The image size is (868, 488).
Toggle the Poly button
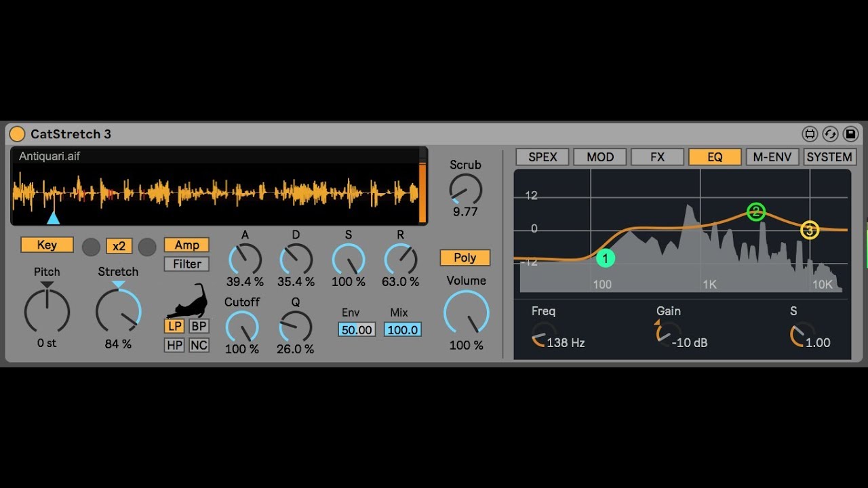pyautogui.click(x=465, y=258)
